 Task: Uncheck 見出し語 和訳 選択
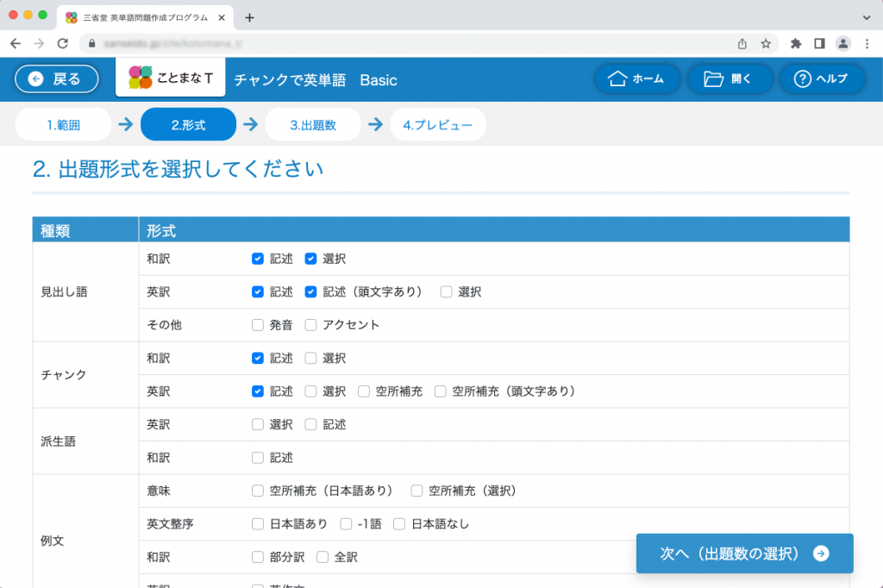(310, 259)
